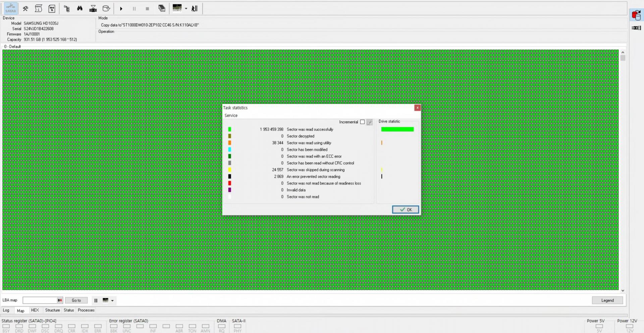Click the pause icon beside Go to
Viewport: 644px width, 333px height.
[x=96, y=300]
